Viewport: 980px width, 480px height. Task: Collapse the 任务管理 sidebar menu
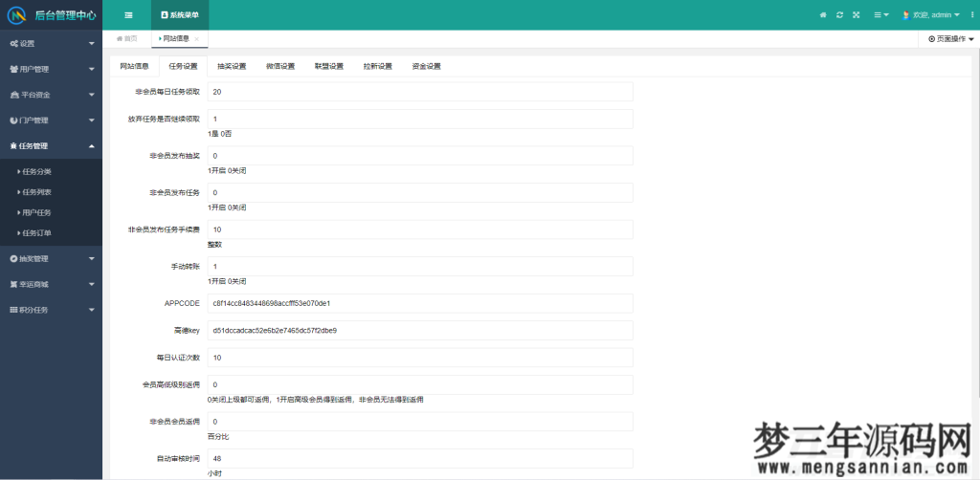coord(51,146)
